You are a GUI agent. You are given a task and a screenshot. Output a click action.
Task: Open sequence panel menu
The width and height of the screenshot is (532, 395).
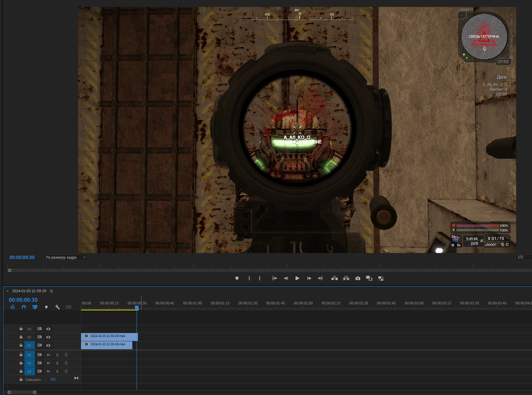pos(51,291)
